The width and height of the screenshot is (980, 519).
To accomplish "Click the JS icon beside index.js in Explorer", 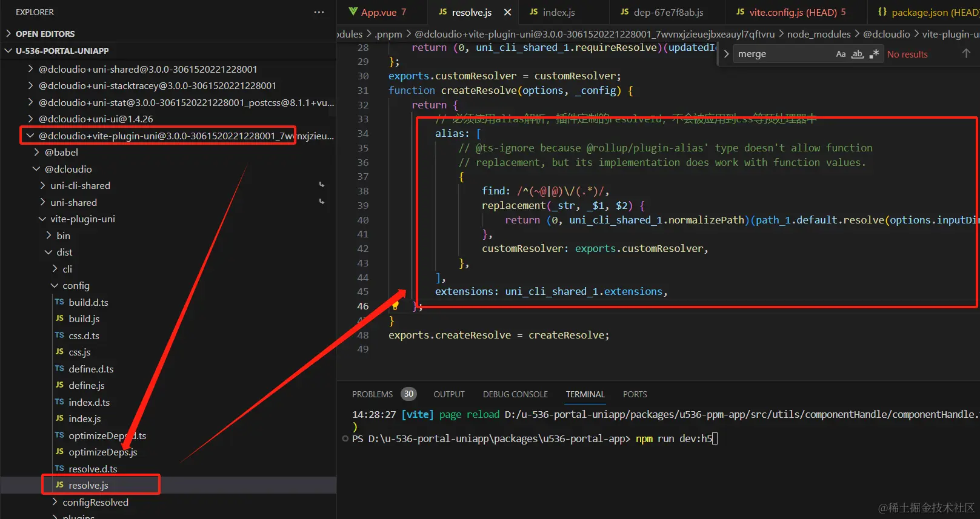I will pos(59,418).
